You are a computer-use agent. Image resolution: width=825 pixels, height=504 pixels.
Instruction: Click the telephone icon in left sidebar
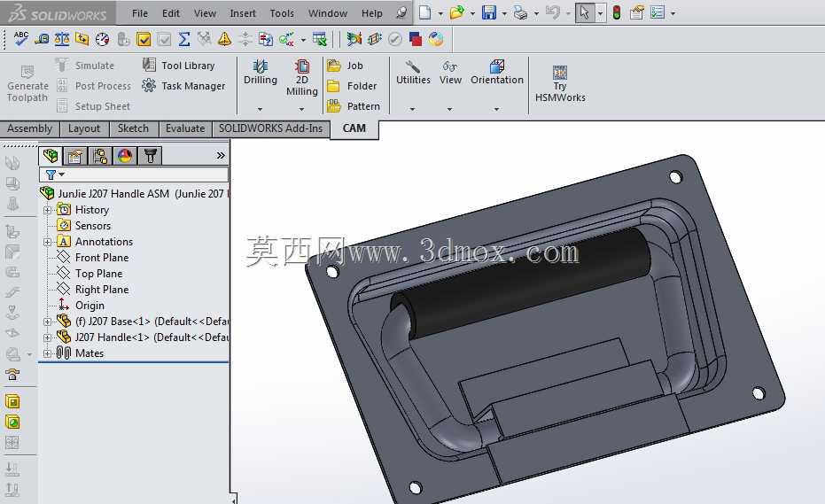pos(12,375)
